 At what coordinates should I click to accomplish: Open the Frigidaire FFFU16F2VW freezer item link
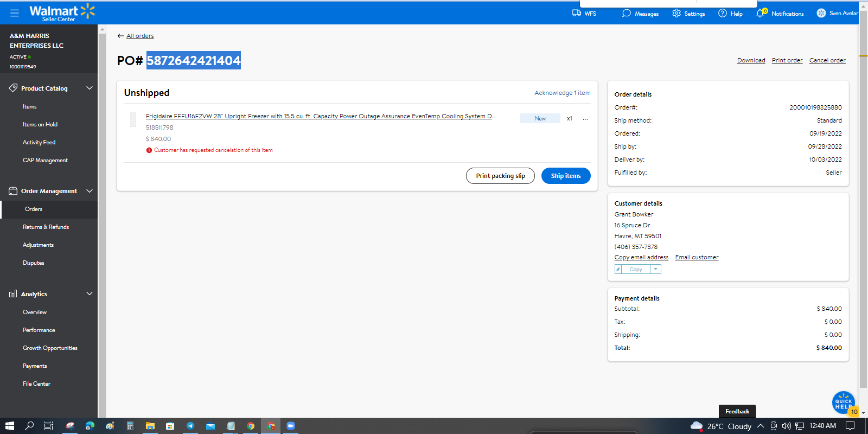[321, 116]
